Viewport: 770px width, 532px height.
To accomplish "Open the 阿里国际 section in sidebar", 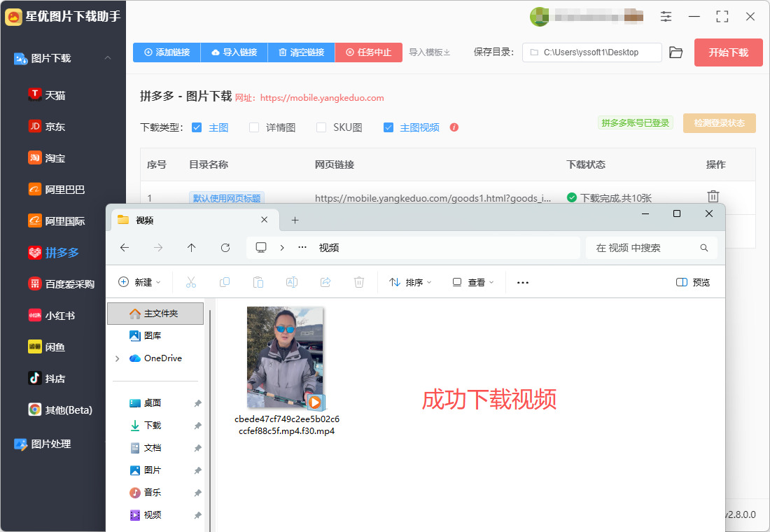I will coord(57,221).
